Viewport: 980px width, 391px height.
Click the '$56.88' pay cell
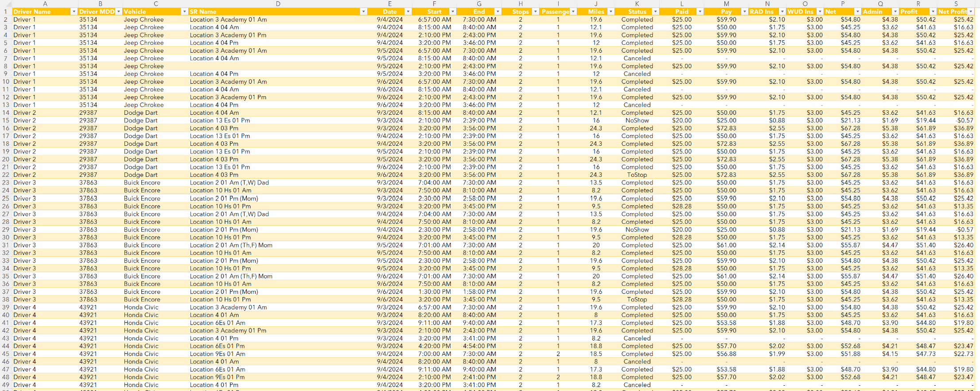click(726, 354)
